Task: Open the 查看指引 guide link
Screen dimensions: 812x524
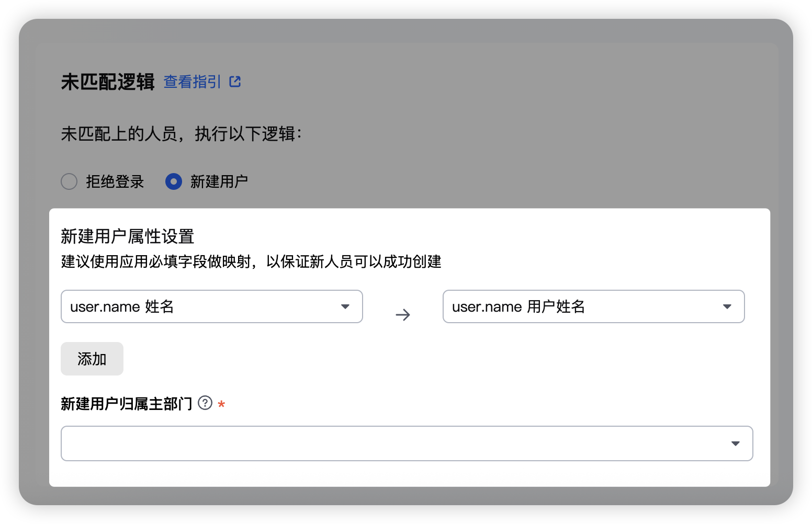Action: [x=193, y=82]
